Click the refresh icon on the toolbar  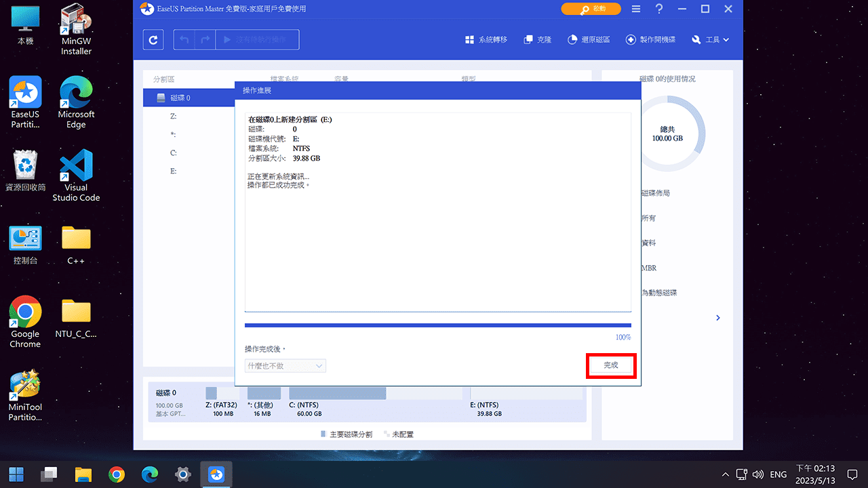click(153, 39)
